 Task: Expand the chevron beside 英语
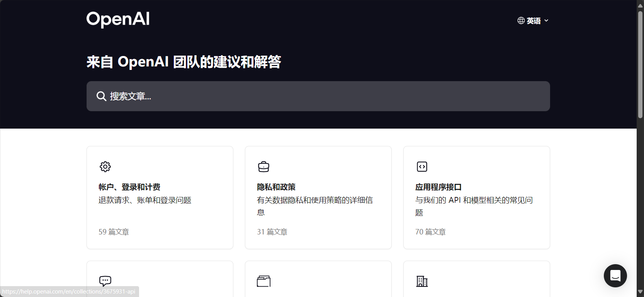pyautogui.click(x=546, y=21)
